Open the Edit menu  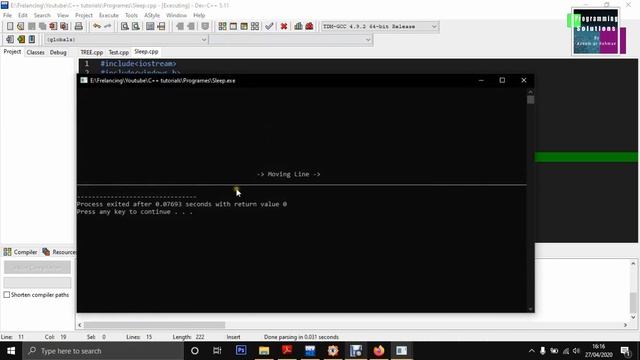tap(23, 15)
